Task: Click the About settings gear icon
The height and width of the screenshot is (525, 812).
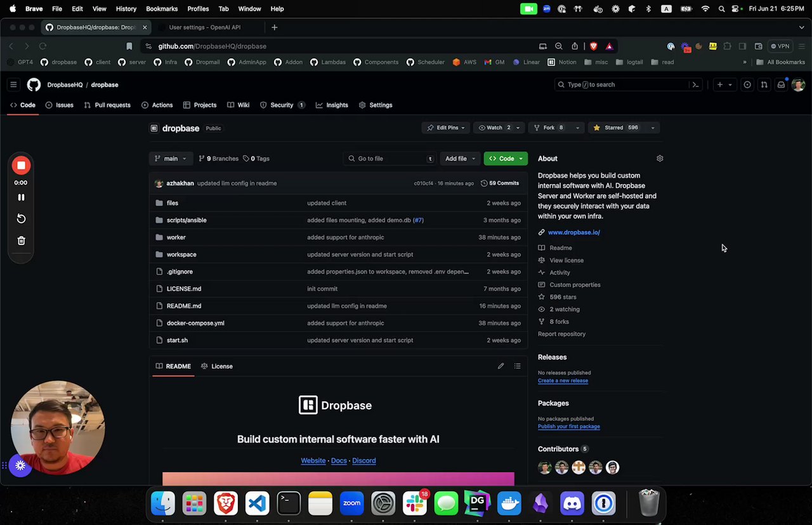Action: 660,159
